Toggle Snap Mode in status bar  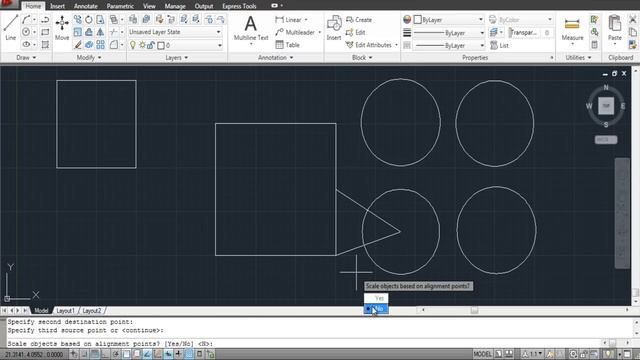point(84,354)
